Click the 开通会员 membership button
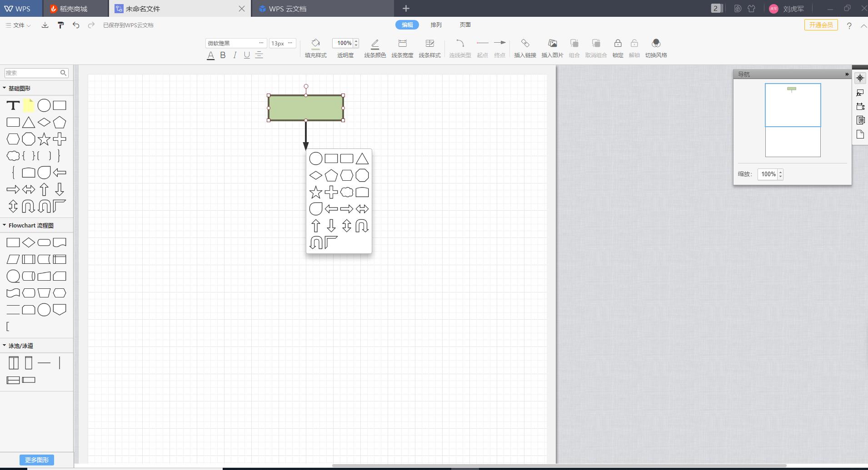The height and width of the screenshot is (470, 868). tap(821, 25)
